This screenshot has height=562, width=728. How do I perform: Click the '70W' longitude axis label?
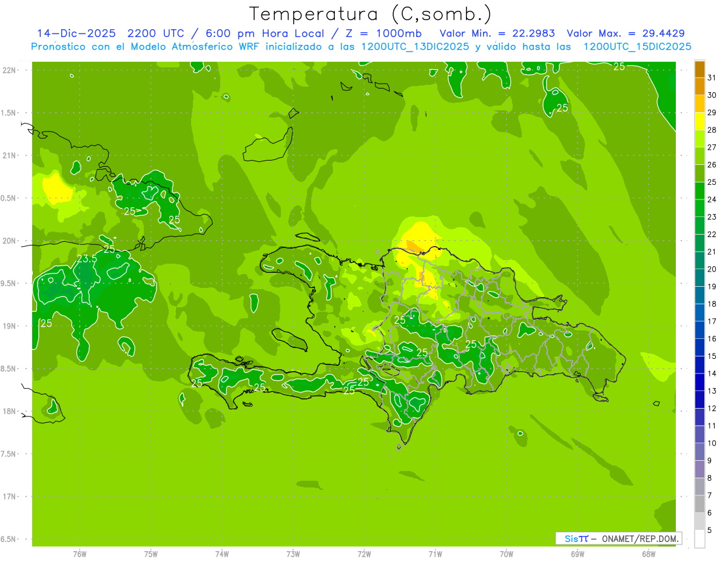[507, 554]
